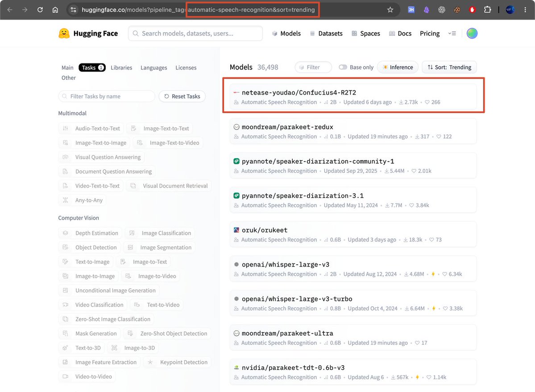Switch to the Languages filter tab

[154, 67]
